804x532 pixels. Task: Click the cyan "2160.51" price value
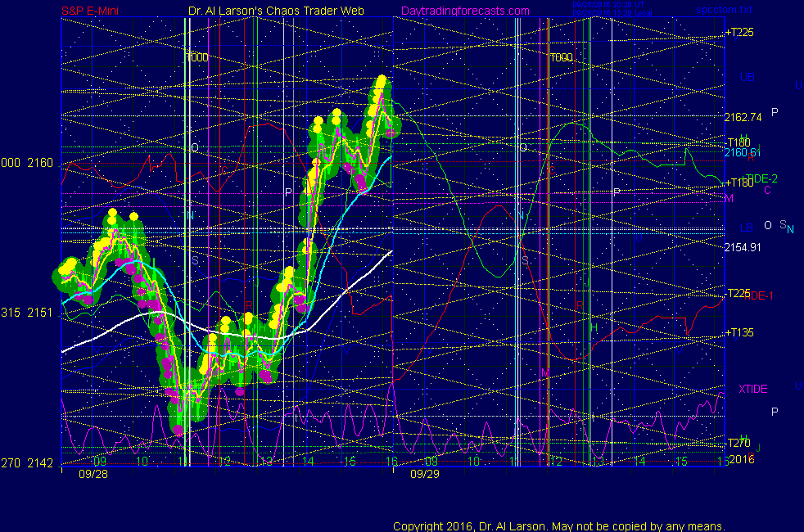[742, 153]
